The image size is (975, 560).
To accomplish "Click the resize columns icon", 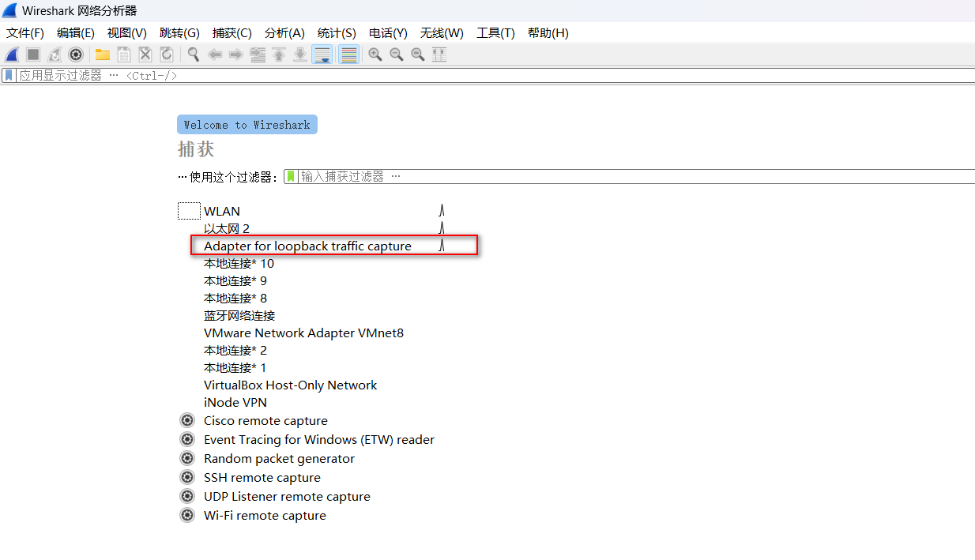I will coord(439,54).
